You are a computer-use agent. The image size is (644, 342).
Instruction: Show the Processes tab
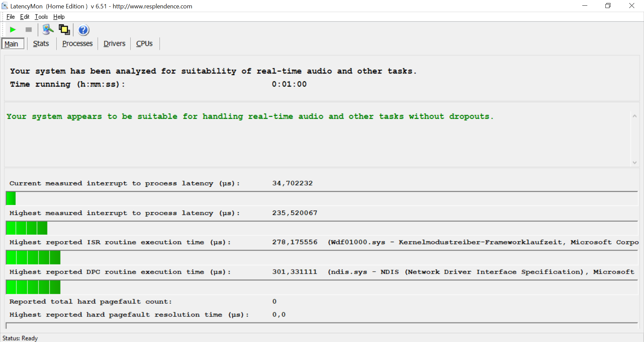pos(77,44)
